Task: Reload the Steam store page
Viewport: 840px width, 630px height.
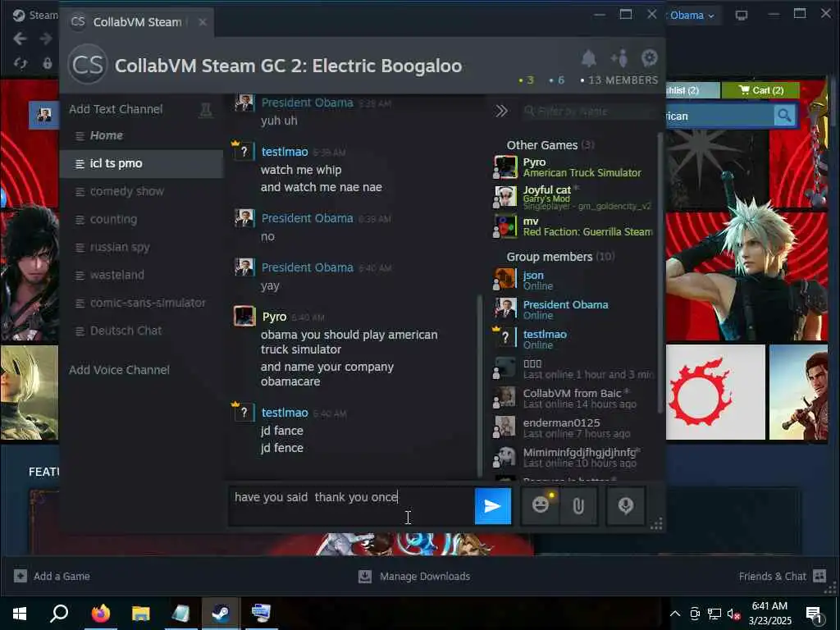Action: pyautogui.click(x=21, y=63)
